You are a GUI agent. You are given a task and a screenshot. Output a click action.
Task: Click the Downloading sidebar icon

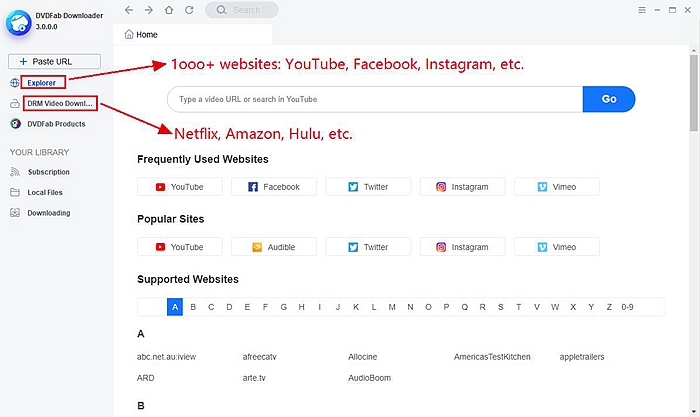point(15,213)
